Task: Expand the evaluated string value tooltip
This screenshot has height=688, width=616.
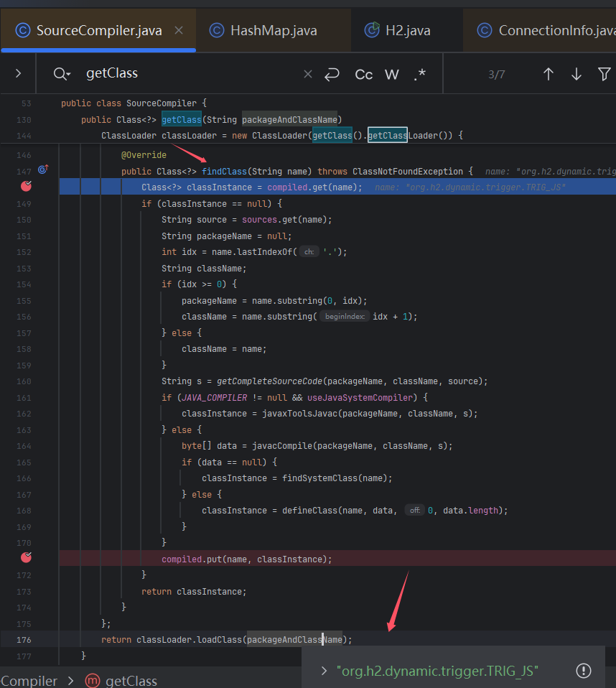Action: tap(324, 671)
